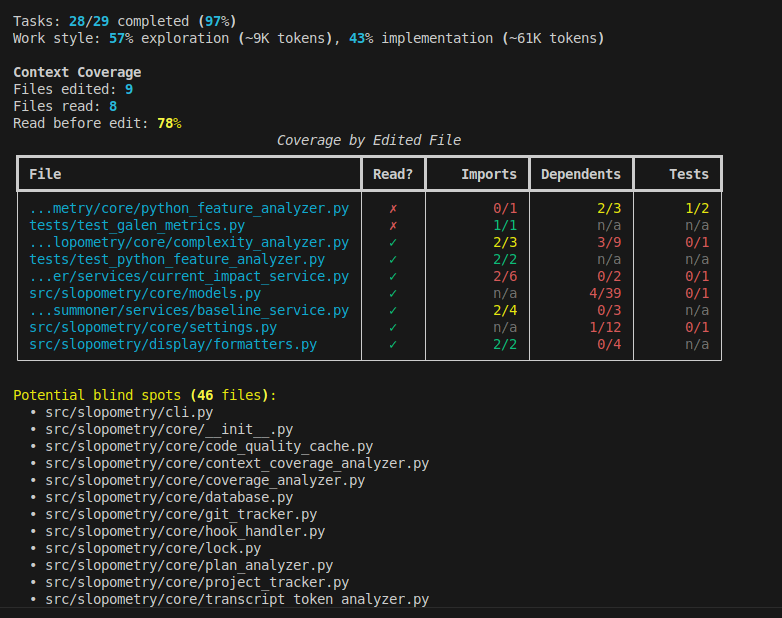Viewport: 782px width, 618px height.
Task: Click the 3/9 dependents value
Action: [x=609, y=242]
